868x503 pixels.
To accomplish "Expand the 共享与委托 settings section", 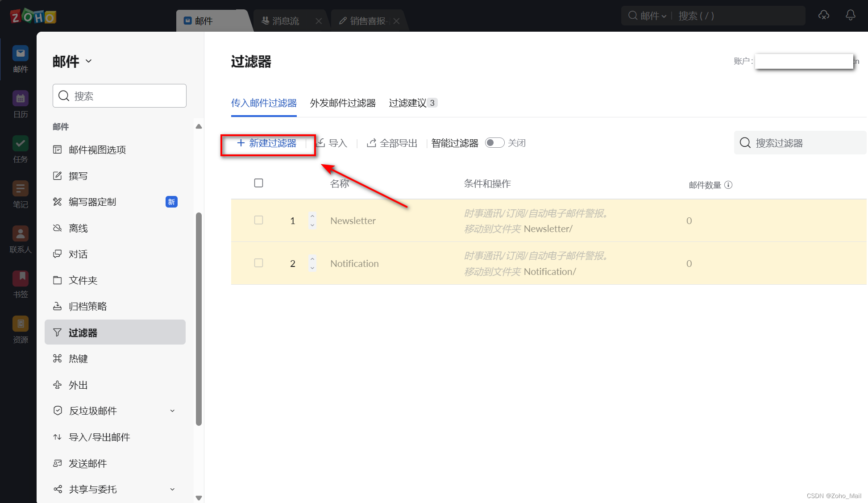I will pos(172,490).
